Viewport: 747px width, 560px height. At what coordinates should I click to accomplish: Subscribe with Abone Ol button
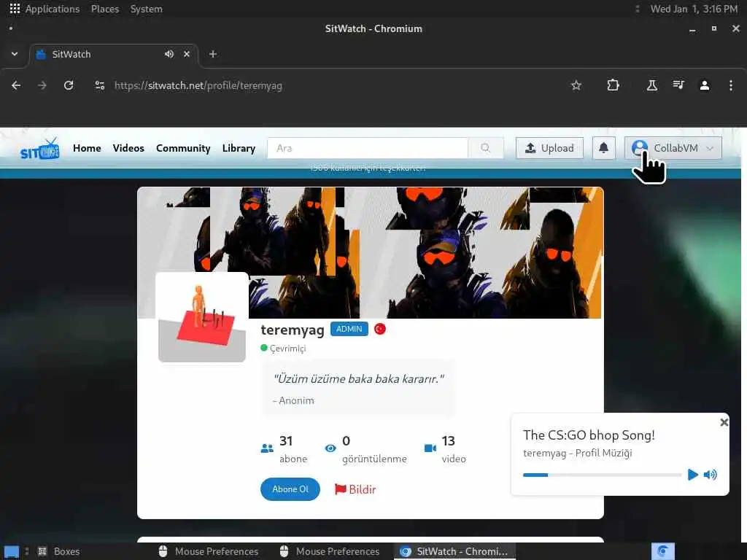[290, 489]
